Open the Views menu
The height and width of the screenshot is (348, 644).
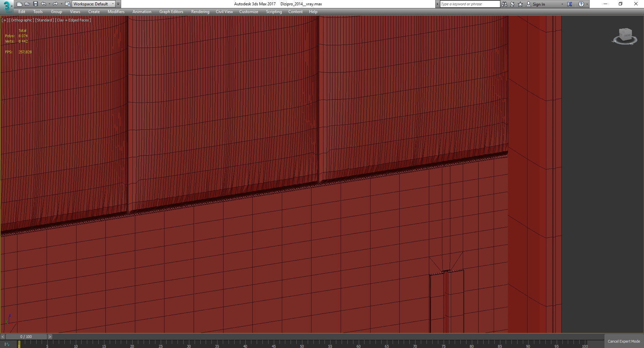tap(75, 12)
